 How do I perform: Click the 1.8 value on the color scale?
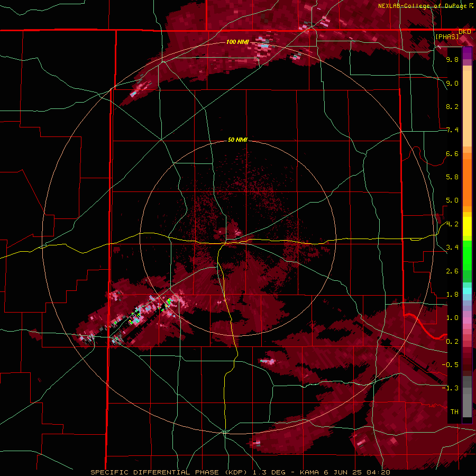(x=452, y=295)
